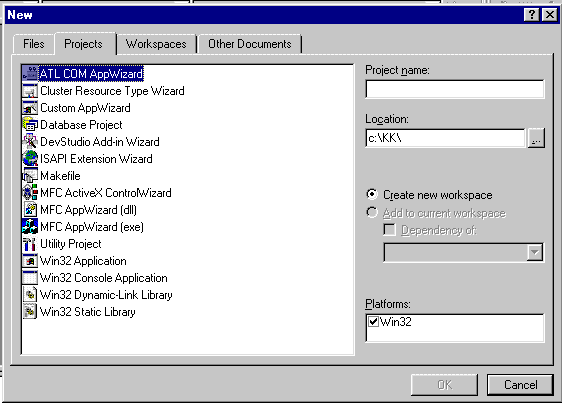Viewport: 562px width, 403px height.
Task: Toggle the Win32 platform checkbox
Action: tap(373, 322)
